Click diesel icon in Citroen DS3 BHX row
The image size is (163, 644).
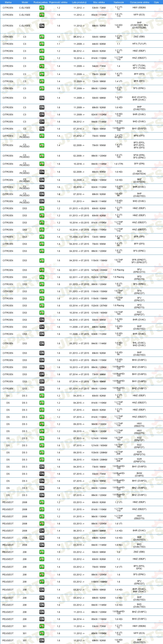click(42, 360)
